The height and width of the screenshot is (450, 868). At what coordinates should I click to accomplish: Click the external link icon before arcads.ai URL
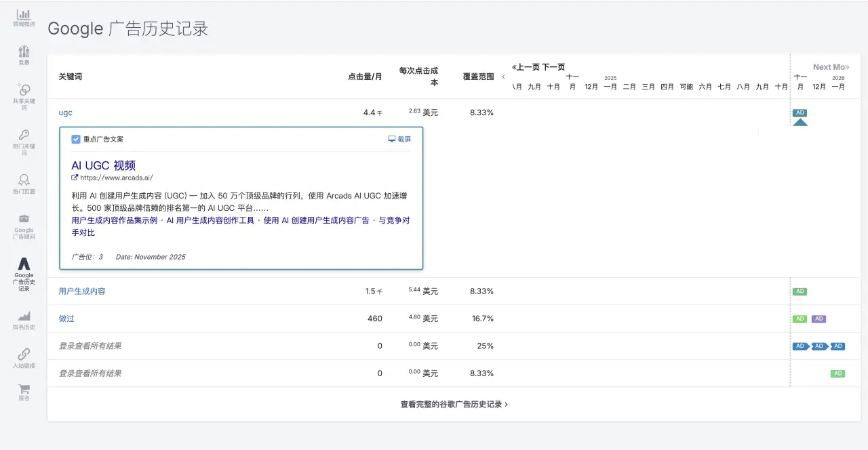(75, 178)
